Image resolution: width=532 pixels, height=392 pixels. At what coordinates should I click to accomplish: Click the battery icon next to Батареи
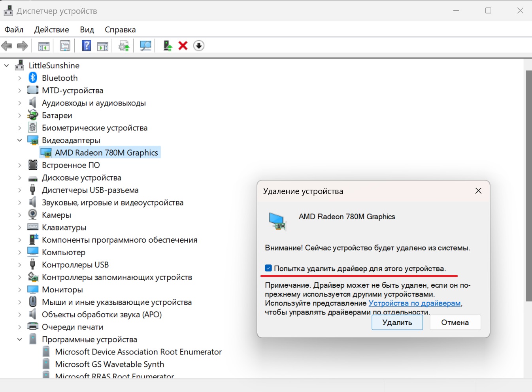[33, 115]
